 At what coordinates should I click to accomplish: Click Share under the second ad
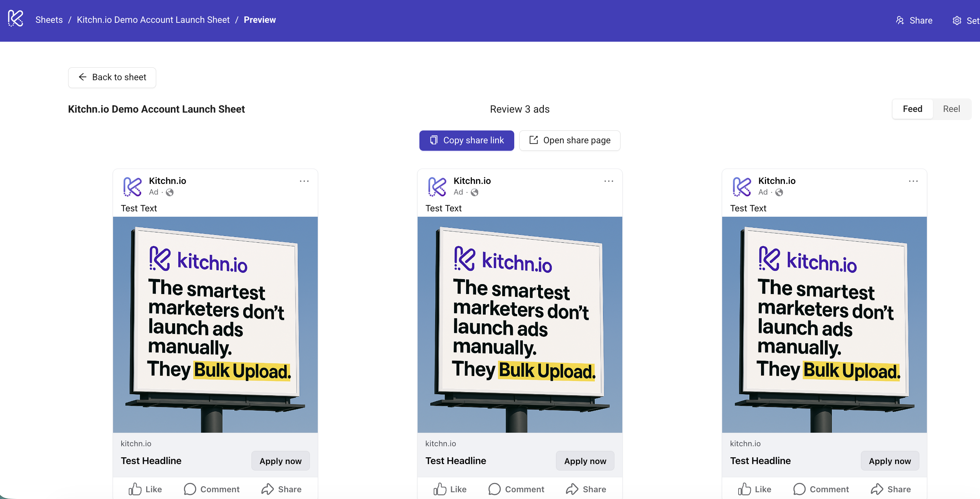(x=586, y=489)
